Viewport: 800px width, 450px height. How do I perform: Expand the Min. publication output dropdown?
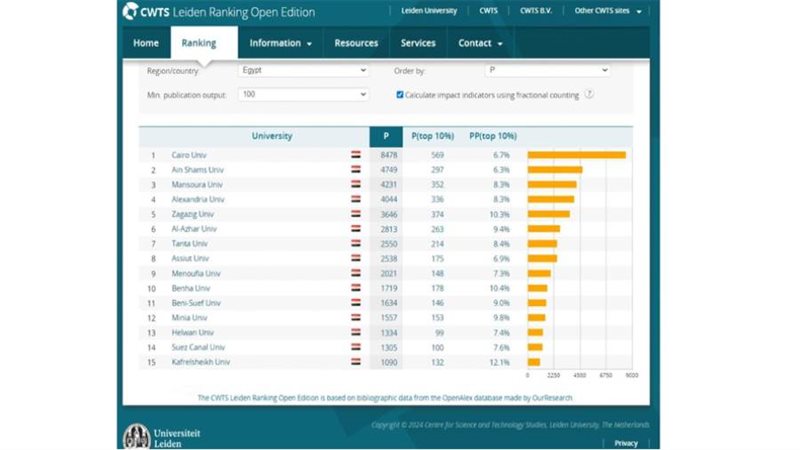(x=304, y=94)
